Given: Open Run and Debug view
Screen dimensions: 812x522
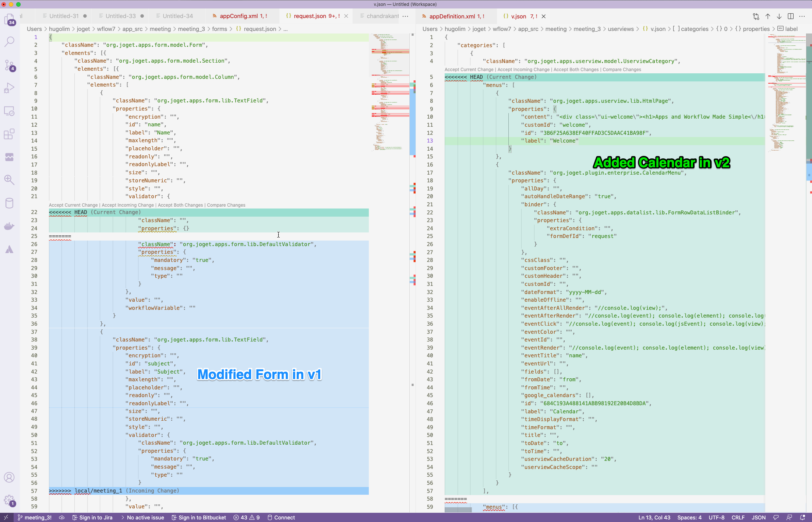Looking at the screenshot, I should 9,88.
